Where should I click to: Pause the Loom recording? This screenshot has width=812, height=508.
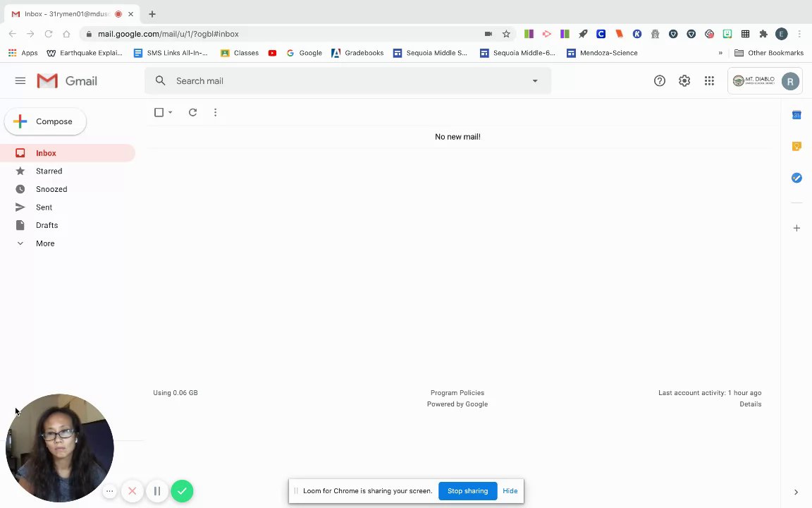click(157, 491)
